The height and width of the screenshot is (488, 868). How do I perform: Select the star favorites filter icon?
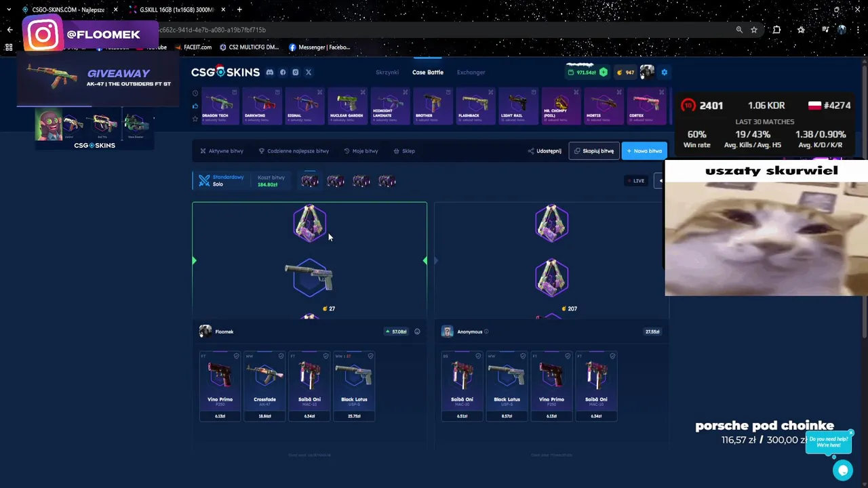(195, 119)
